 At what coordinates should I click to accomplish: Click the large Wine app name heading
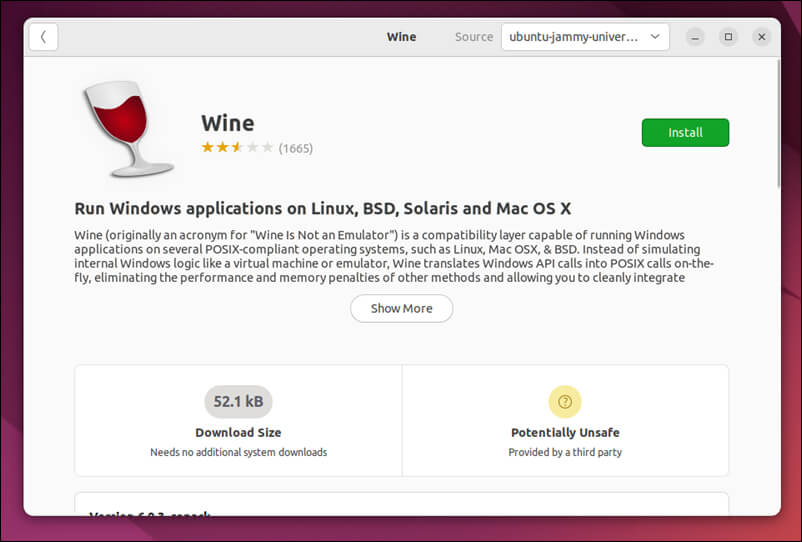click(228, 123)
